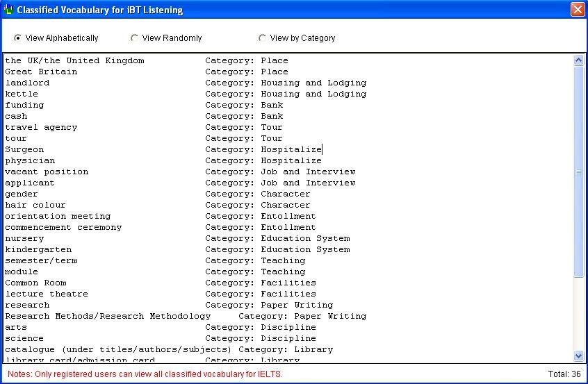Click the 'Common Room' entry
The height and width of the screenshot is (384, 588).
[35, 283]
